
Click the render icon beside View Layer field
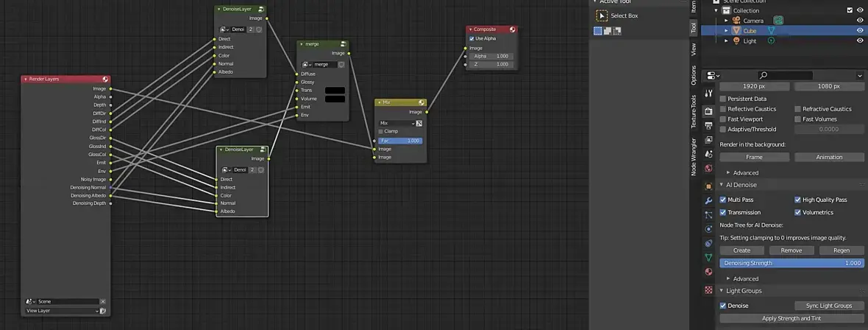coord(102,311)
